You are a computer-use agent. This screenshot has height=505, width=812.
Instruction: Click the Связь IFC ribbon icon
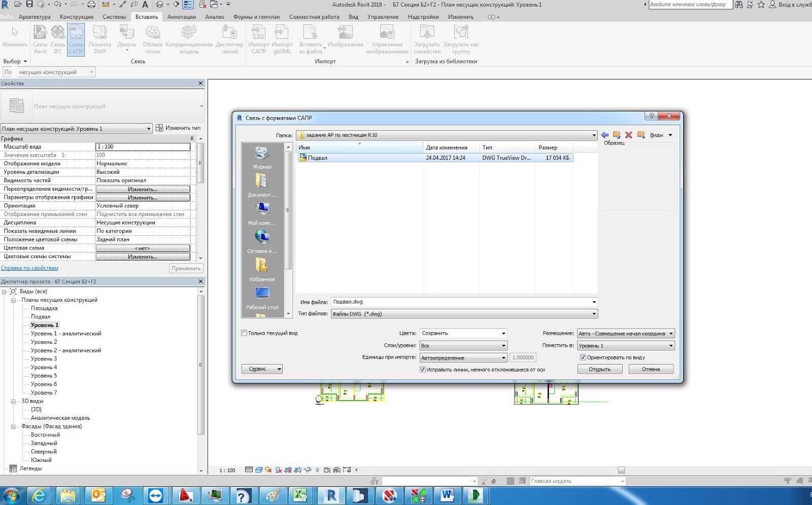pos(58,39)
